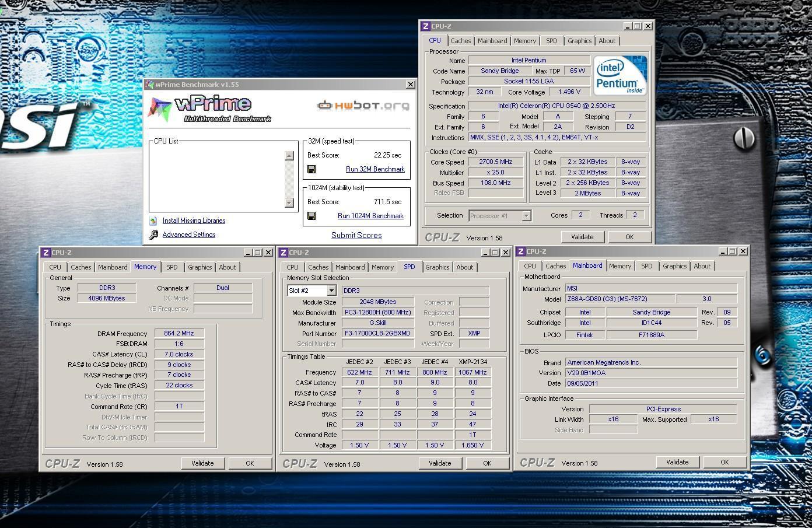Image resolution: width=812 pixels, height=528 pixels.
Task: Click BIOS Version V29.0B1MOA field
Action: (651, 373)
